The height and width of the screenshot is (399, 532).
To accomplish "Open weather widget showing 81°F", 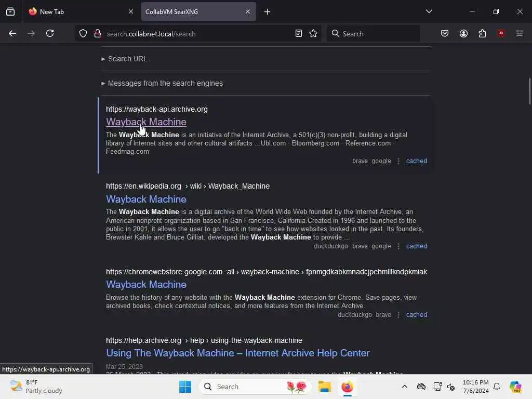I will click(x=36, y=387).
